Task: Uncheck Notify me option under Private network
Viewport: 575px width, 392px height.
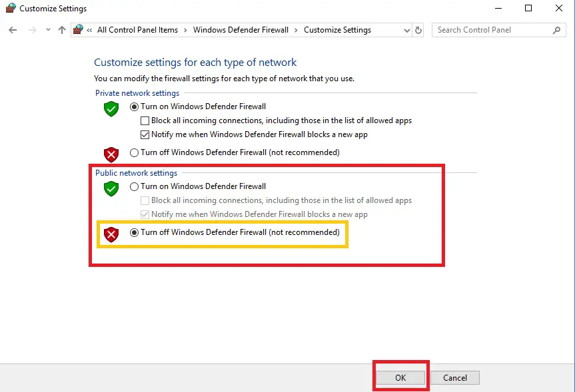Action: (x=254, y=134)
